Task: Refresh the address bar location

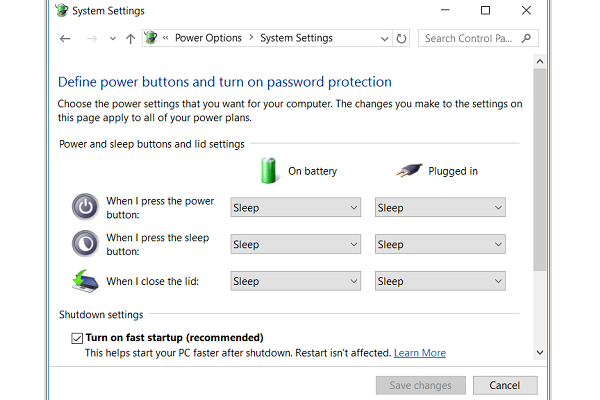Action: tap(401, 38)
